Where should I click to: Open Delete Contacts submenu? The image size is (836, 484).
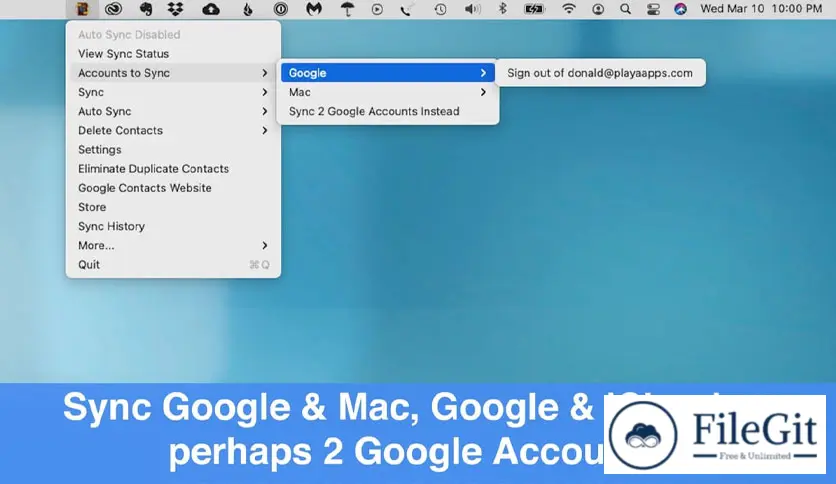[x=173, y=131]
